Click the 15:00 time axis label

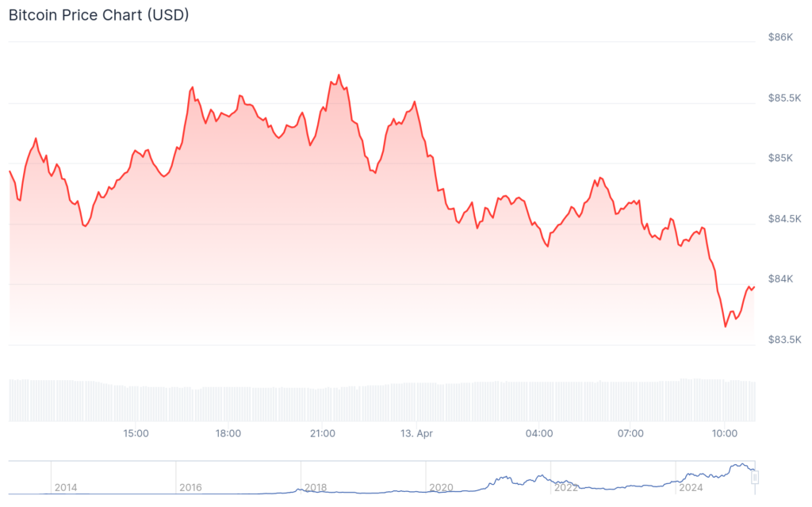(x=136, y=433)
